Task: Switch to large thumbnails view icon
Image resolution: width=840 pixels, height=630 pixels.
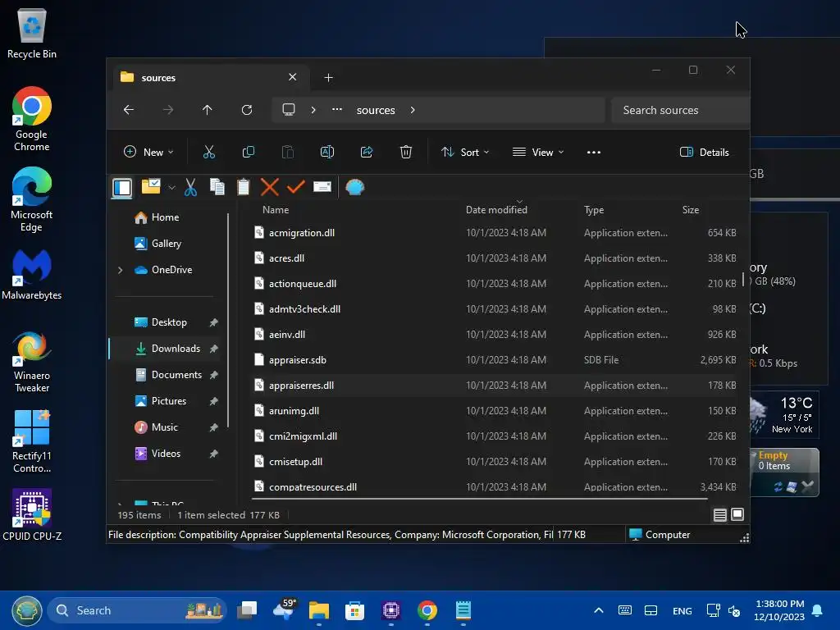Action: click(737, 514)
